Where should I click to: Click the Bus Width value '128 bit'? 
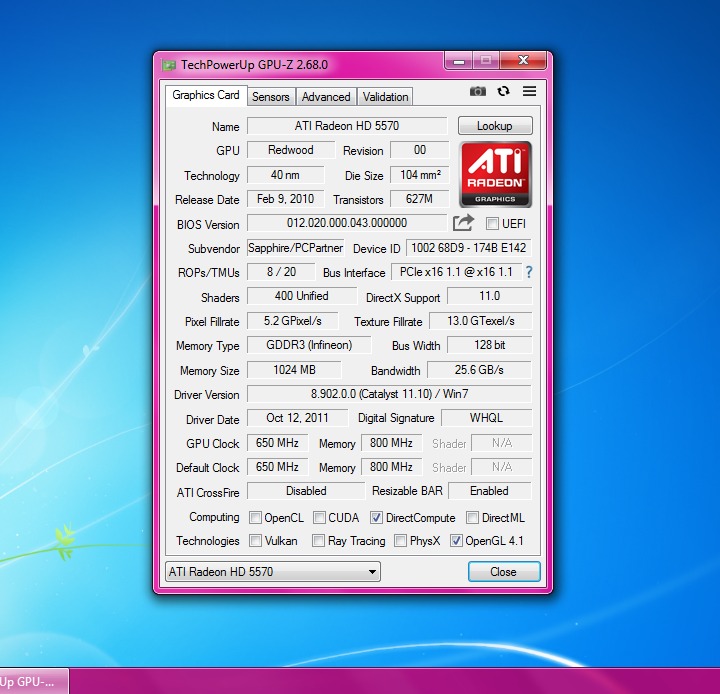pyautogui.click(x=489, y=345)
